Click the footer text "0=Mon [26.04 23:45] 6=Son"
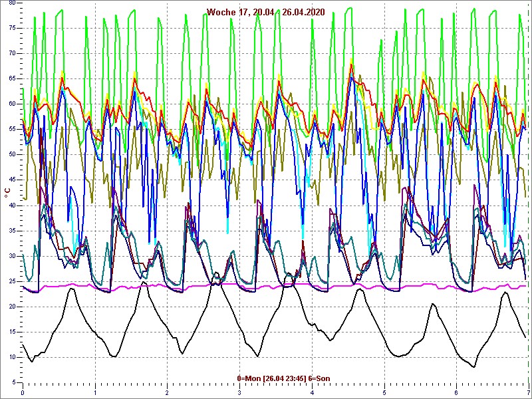The image size is (532, 399). (283, 378)
